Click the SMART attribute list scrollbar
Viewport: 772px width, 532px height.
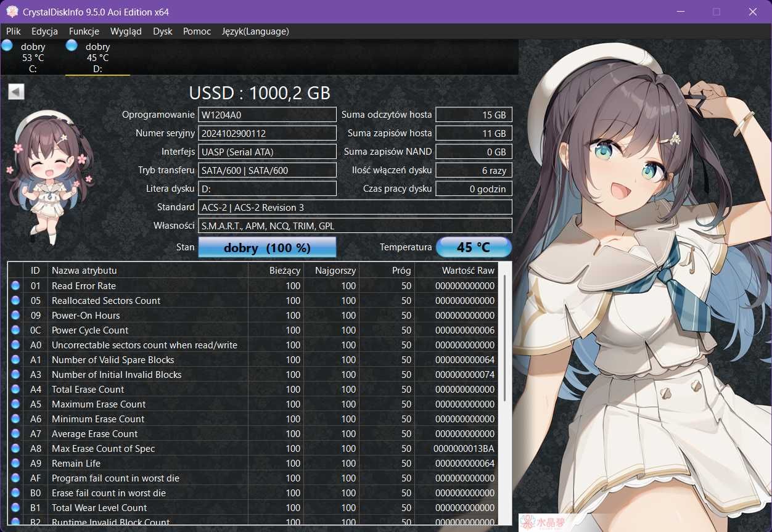click(x=505, y=339)
